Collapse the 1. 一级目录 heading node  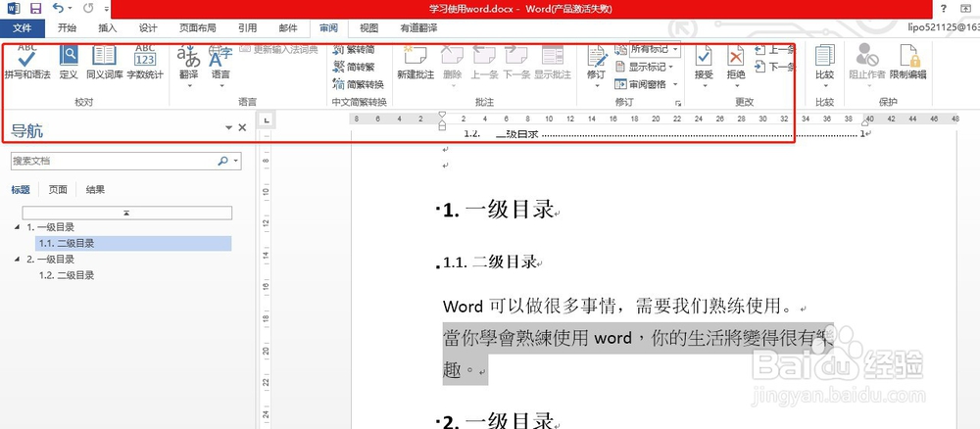point(17,227)
